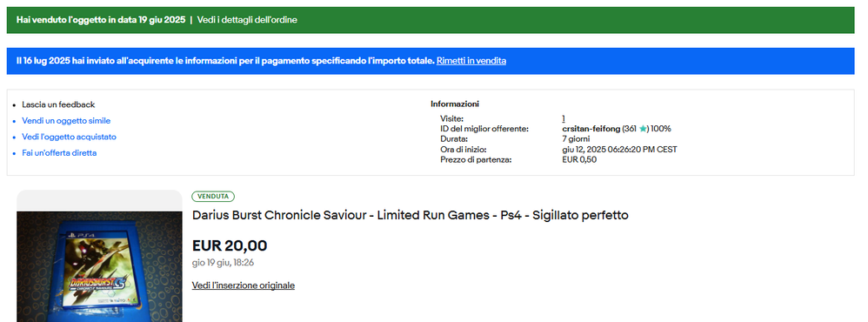868x322 pixels.
Task: Select Lascia un feedback
Action: pyautogui.click(x=58, y=104)
